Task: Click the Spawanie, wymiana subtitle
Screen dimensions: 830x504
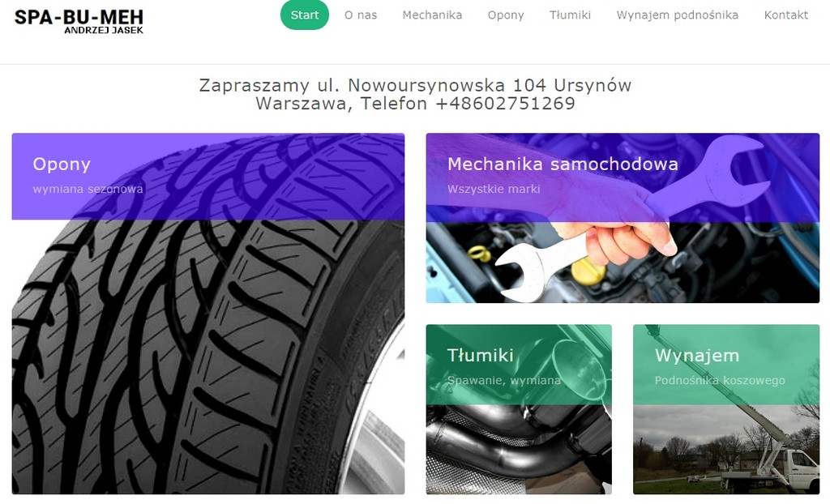Action: click(503, 380)
